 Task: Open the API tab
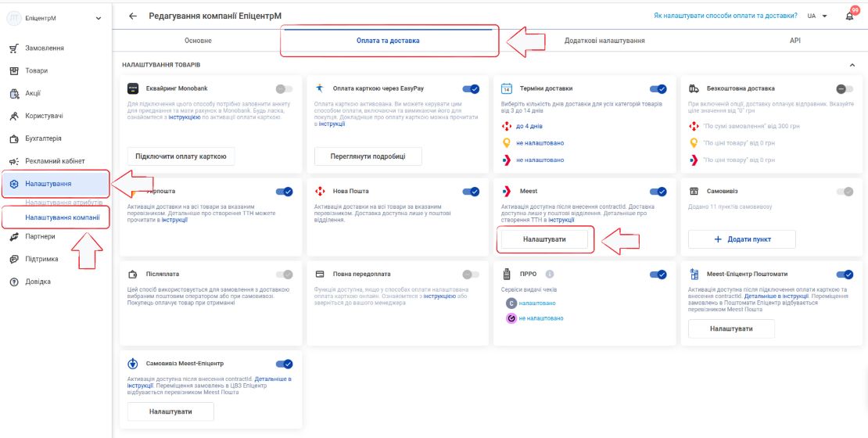(x=795, y=41)
